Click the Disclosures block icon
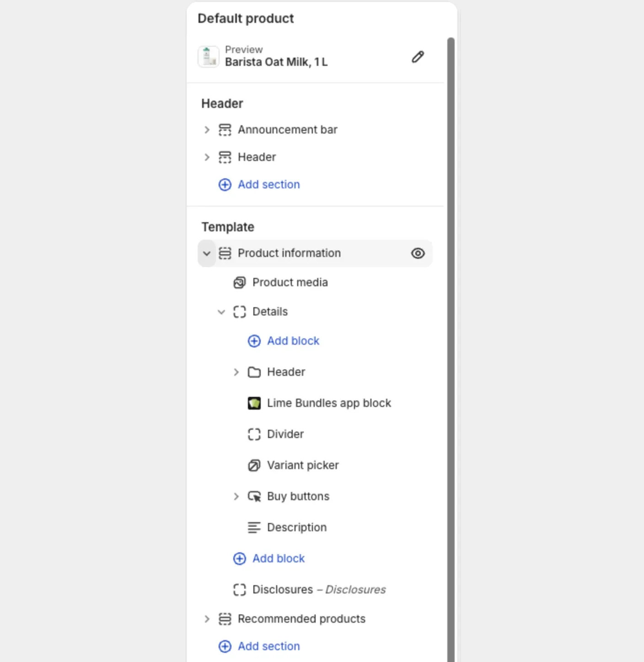This screenshot has width=644, height=662. (239, 590)
